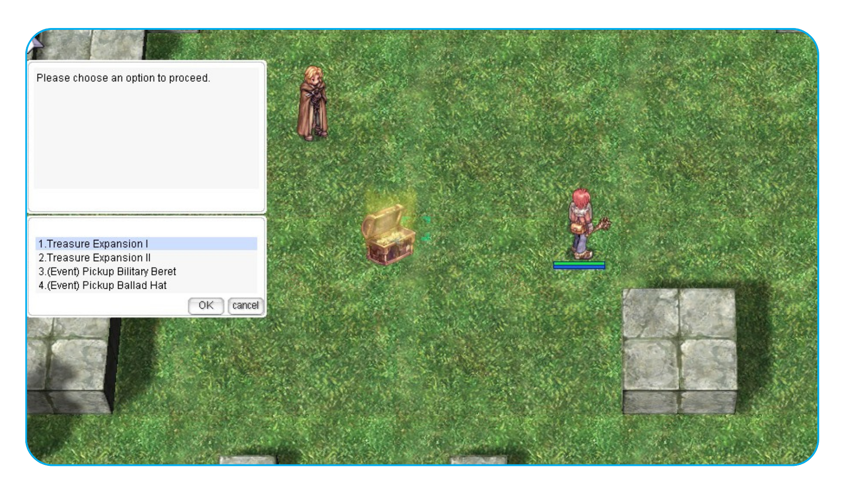Click the "Please choose an option" message text
Image resolution: width=868 pixels, height=488 pixels.
123,78
